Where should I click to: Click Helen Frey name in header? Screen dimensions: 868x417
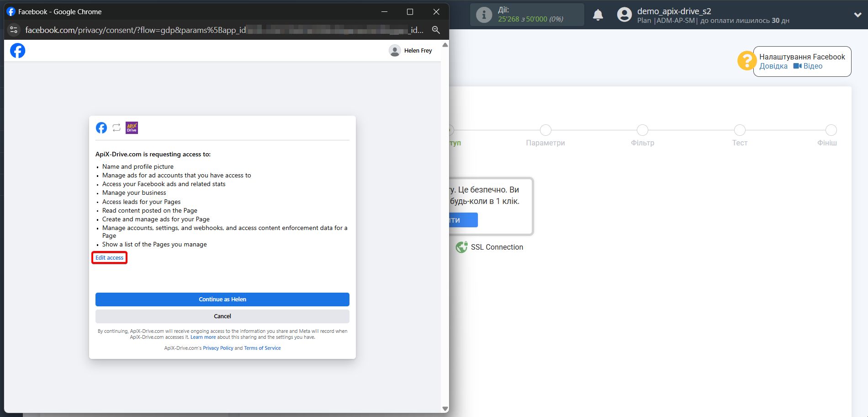click(418, 51)
